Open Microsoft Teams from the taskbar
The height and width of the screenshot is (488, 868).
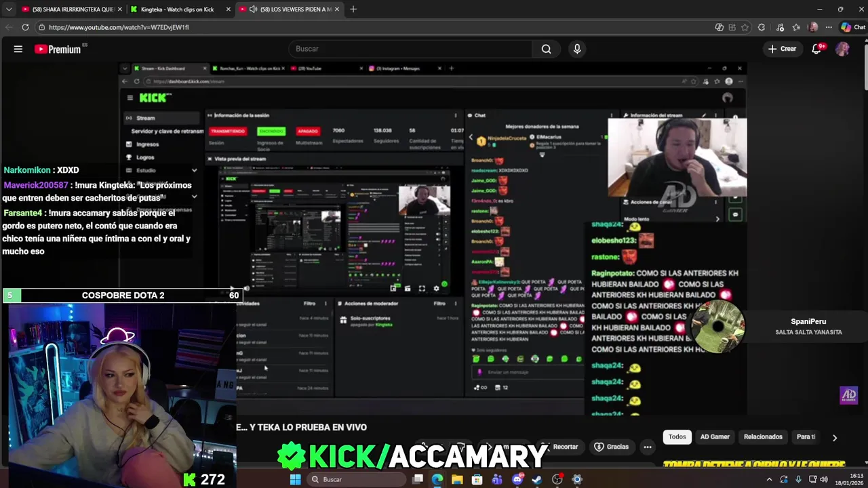[x=497, y=479]
